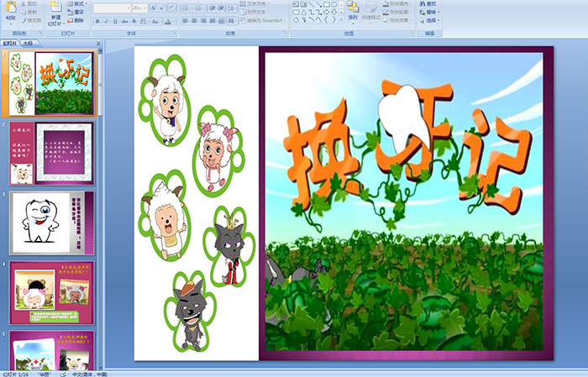Select the Isosceles Triangle shape

click(303, 12)
